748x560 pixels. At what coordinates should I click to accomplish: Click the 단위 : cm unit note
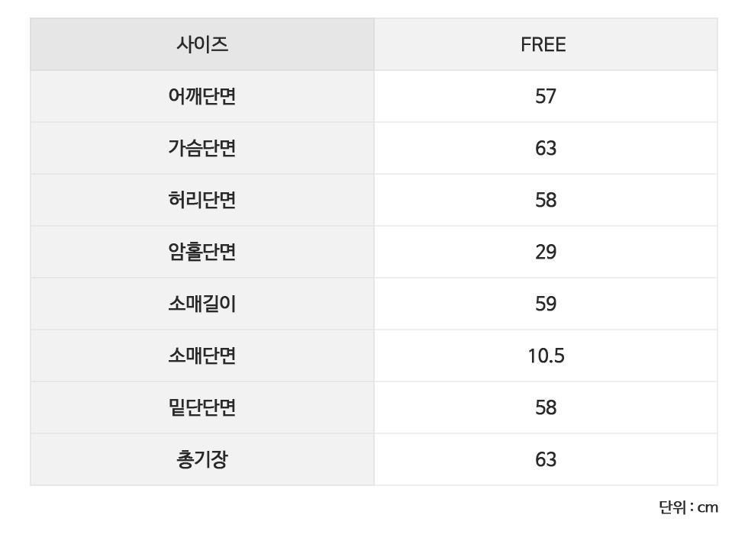(688, 507)
